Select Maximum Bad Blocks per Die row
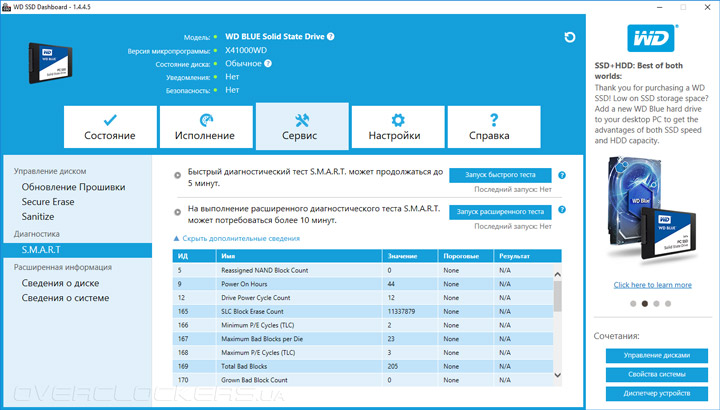Image resolution: width=720 pixels, height=410 pixels. (363, 339)
